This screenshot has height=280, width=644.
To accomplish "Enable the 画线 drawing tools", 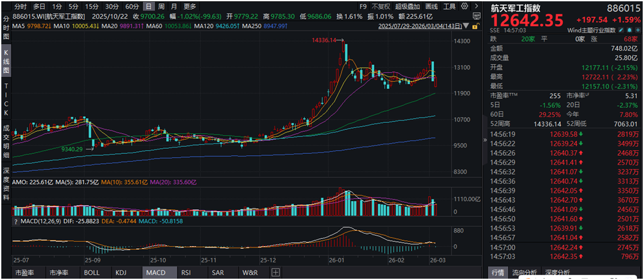I will (430, 6).
